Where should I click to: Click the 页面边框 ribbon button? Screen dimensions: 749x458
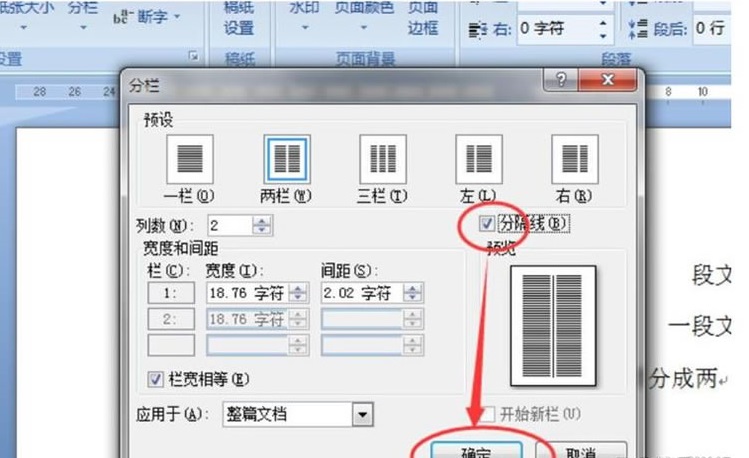point(422,18)
